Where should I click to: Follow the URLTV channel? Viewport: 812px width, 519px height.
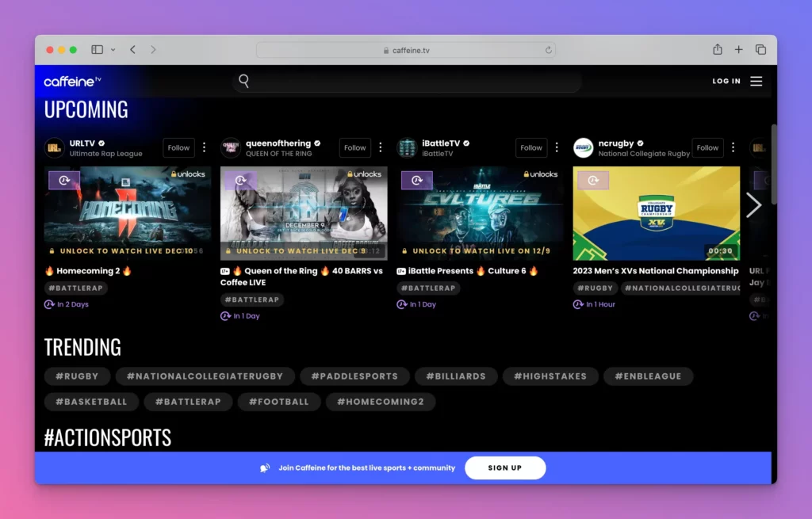(x=178, y=147)
